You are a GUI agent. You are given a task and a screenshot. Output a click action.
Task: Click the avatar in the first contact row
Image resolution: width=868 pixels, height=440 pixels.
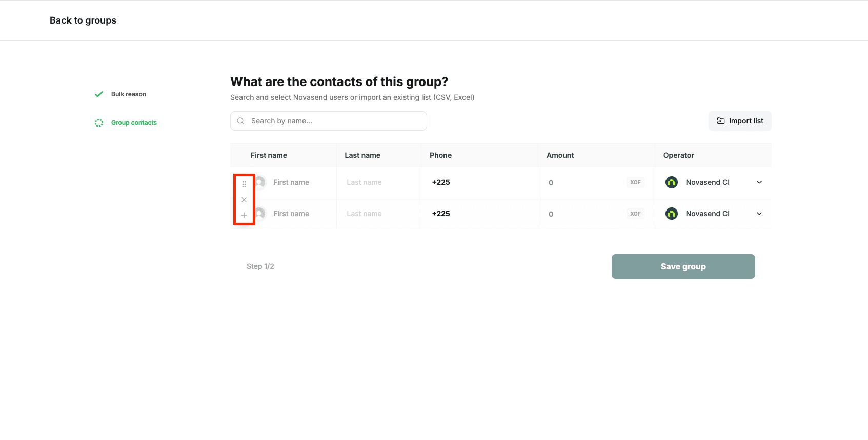point(260,182)
